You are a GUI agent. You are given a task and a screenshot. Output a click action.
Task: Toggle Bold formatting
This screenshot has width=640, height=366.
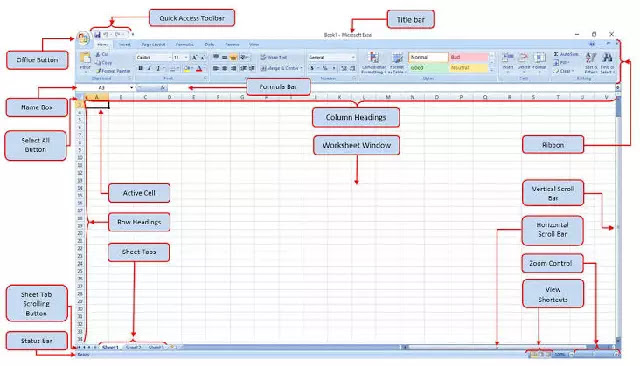(x=140, y=69)
